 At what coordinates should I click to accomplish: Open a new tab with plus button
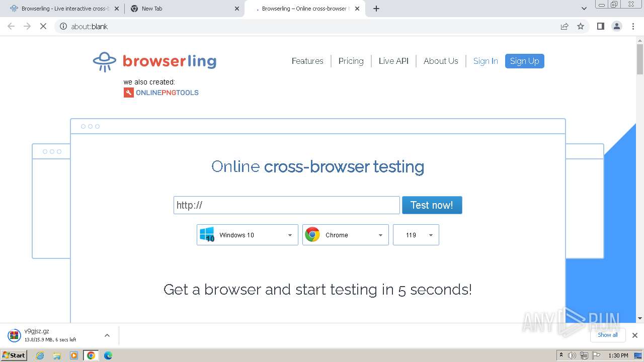click(x=376, y=9)
